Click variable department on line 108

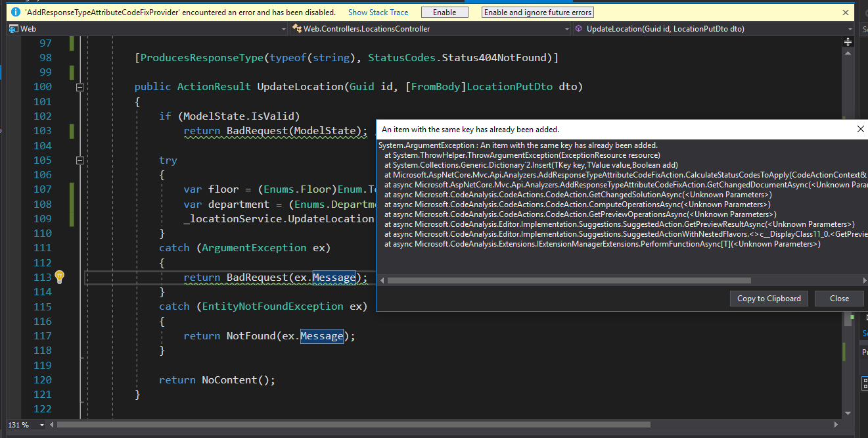pos(239,204)
